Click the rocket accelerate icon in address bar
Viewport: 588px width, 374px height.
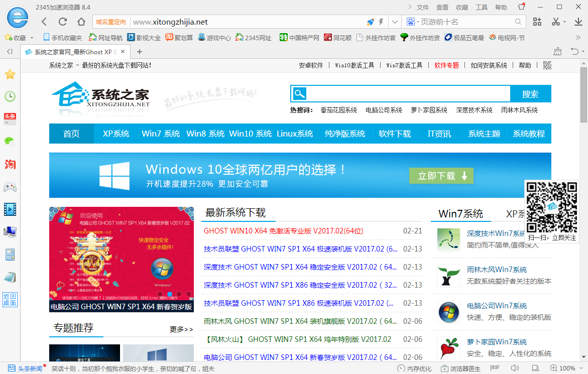pos(371,22)
